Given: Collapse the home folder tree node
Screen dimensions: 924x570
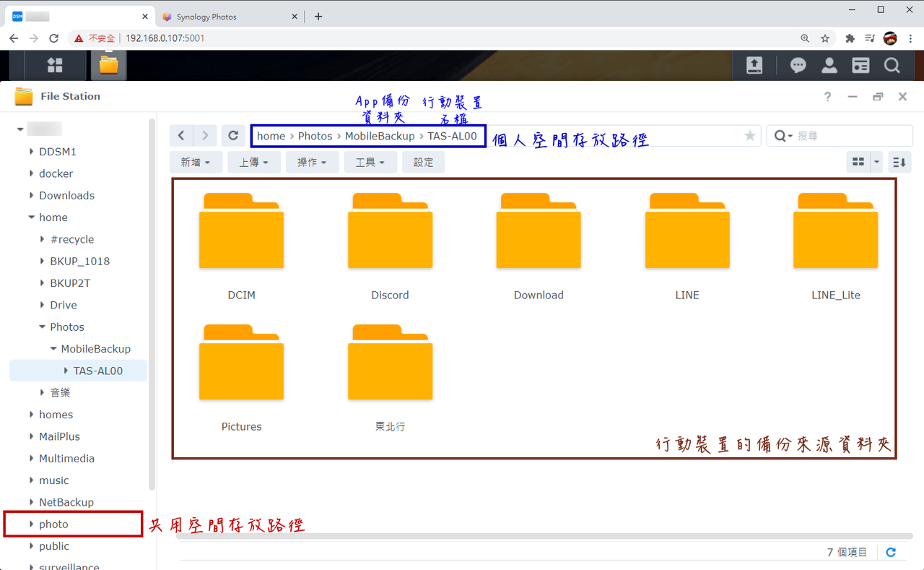Looking at the screenshot, I should coord(31,217).
